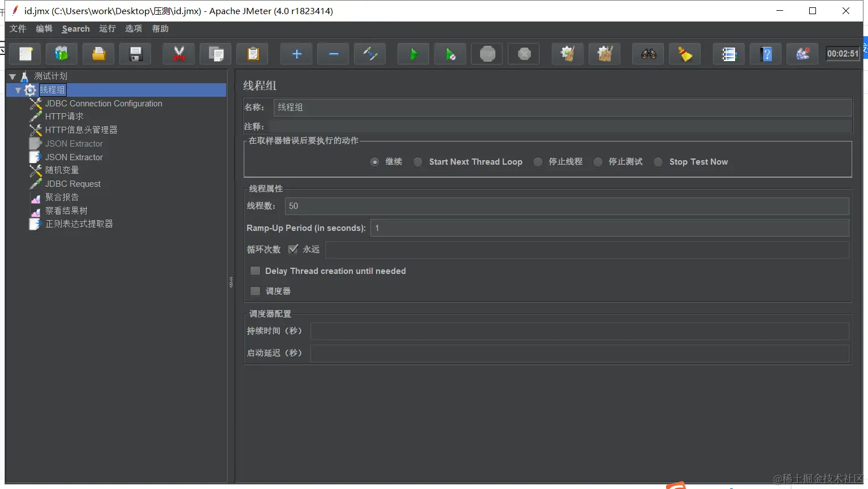Screen dimensions: 868x489
Task: Clear results with the single broom gear icon
Action: 568,54
